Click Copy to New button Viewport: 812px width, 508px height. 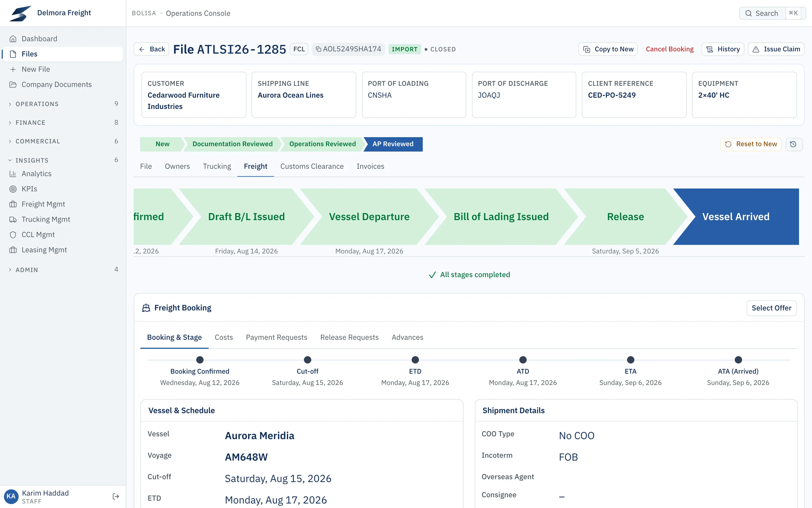608,49
